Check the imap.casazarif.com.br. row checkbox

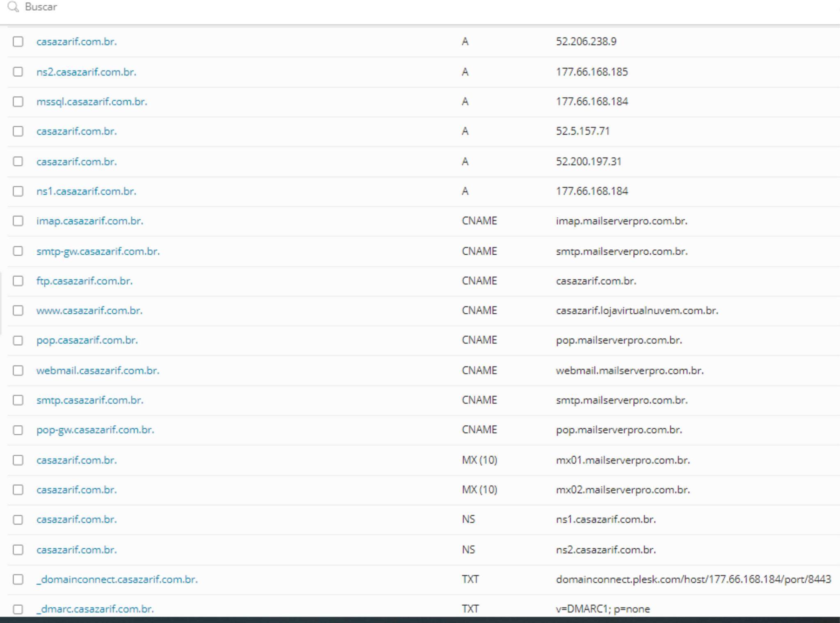tap(18, 221)
